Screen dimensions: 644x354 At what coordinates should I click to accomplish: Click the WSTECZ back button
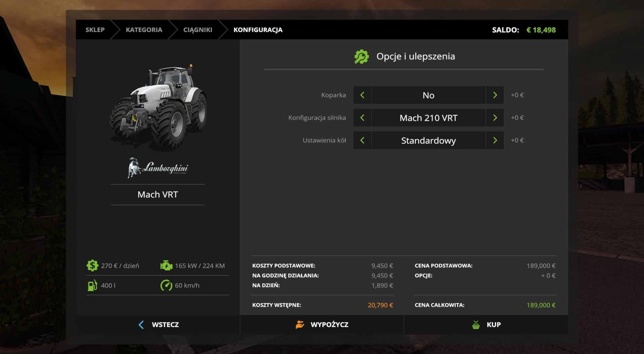click(158, 324)
